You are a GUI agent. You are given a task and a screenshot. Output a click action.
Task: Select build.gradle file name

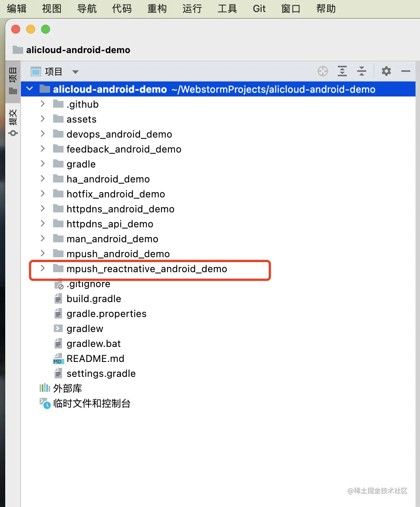pos(94,299)
